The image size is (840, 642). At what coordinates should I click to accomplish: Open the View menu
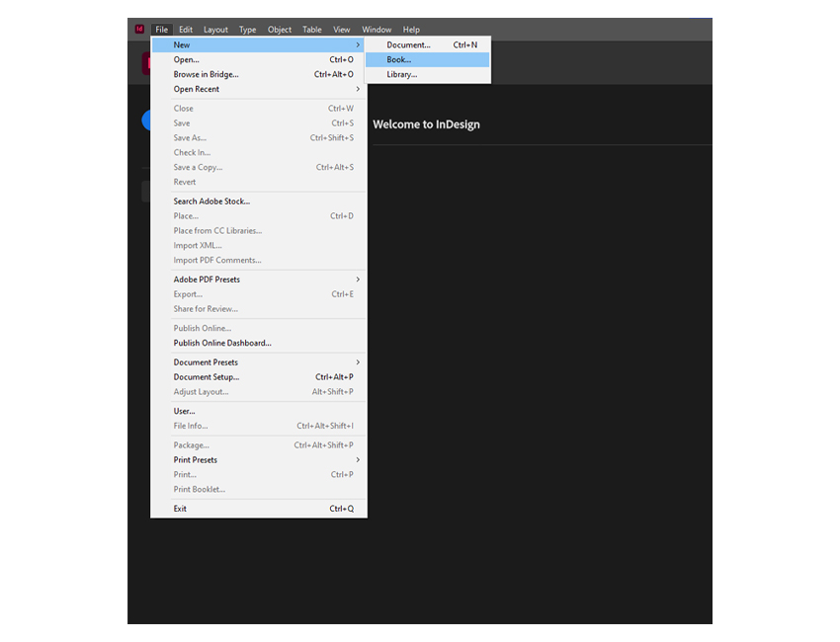click(x=341, y=30)
